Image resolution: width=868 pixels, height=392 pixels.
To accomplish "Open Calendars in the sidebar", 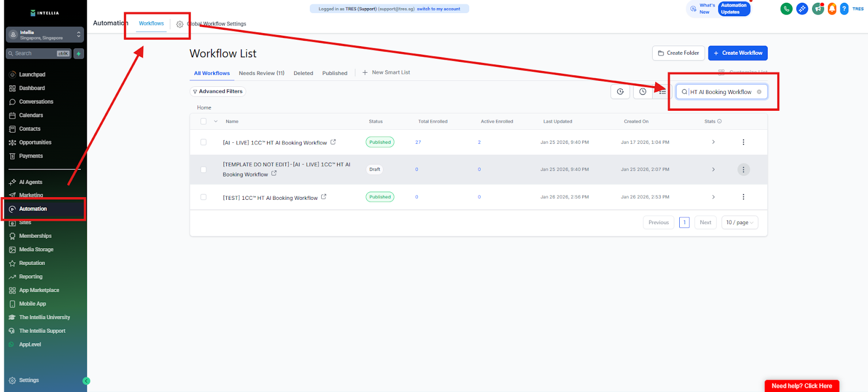I will click(x=31, y=115).
